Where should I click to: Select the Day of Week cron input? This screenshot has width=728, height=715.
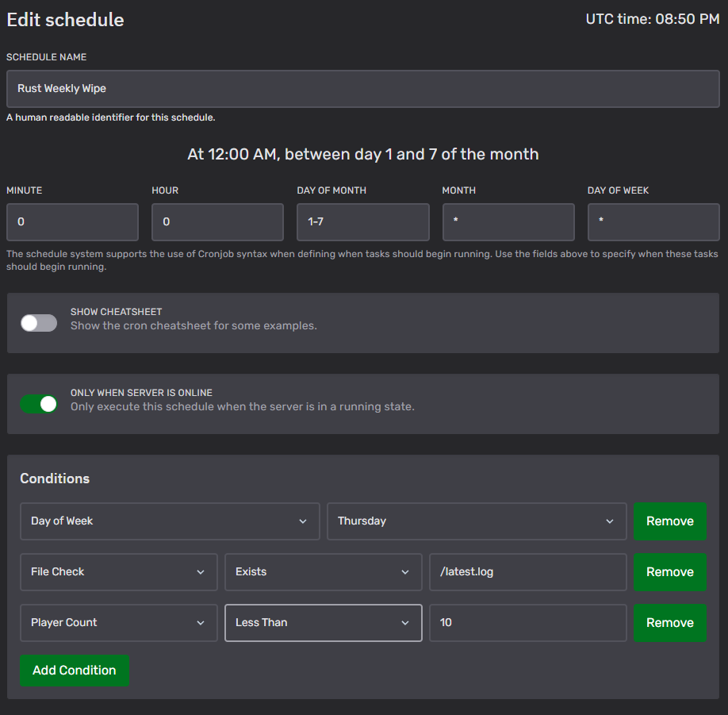click(x=653, y=221)
